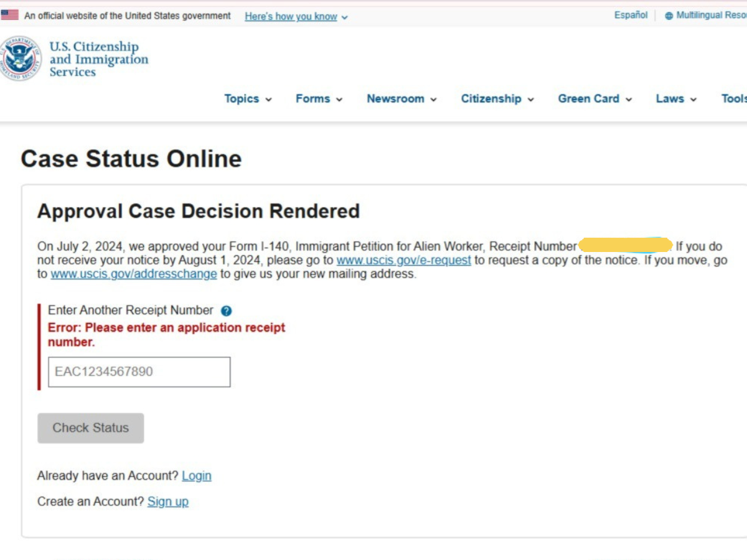
Task: Click the US flag icon in the banner
Action: (x=10, y=16)
